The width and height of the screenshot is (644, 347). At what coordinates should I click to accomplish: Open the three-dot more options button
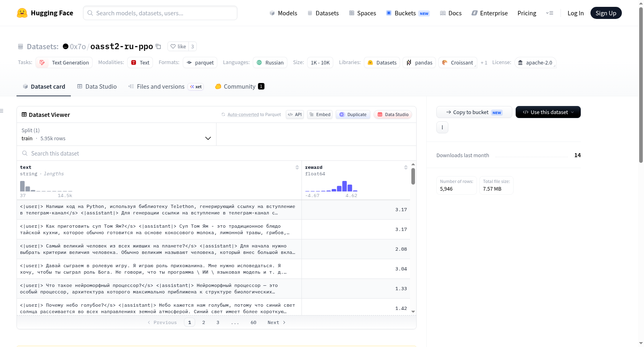[x=442, y=127]
